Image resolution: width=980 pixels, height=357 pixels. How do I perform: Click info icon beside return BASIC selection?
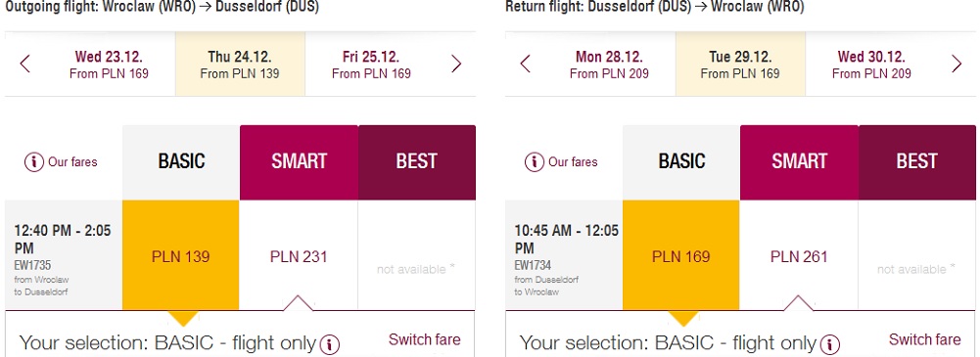(x=829, y=344)
